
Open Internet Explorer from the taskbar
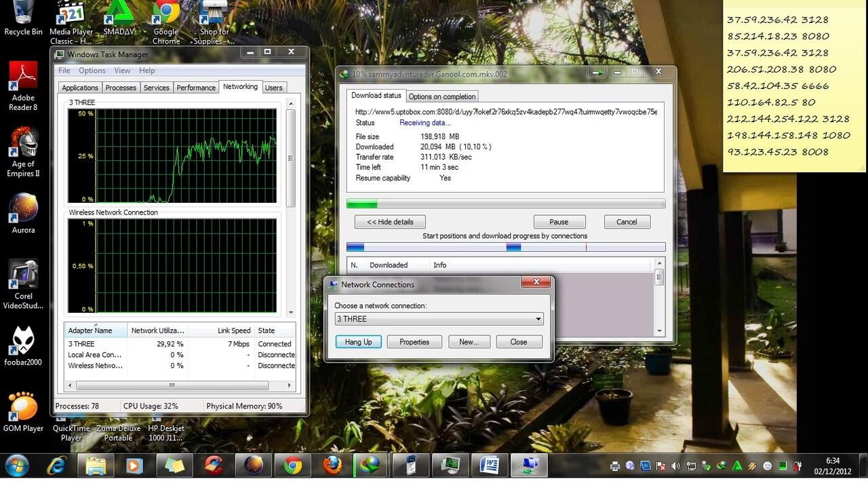pos(56,466)
